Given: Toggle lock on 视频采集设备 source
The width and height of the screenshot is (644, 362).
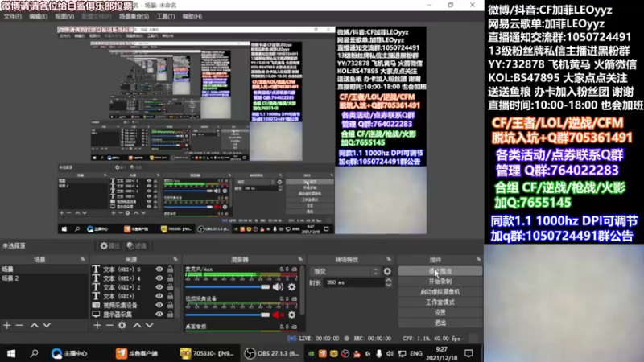Looking at the screenshot, I should [170, 306].
